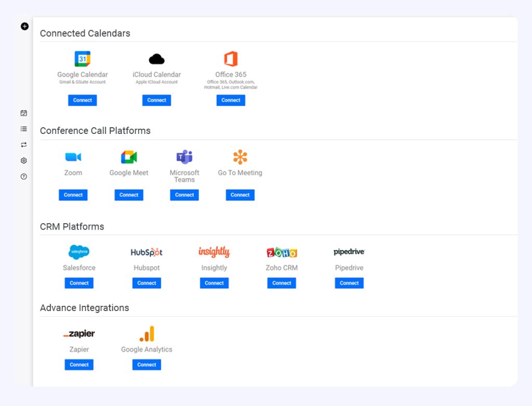The height and width of the screenshot is (406, 532).
Task: Click the "Connected Calendars" heading
Action: pyautogui.click(x=85, y=33)
